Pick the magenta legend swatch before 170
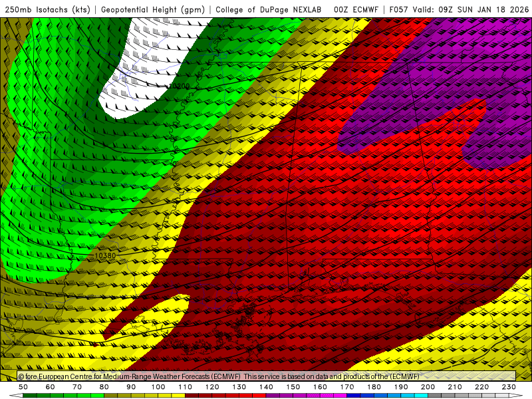The width and height of the screenshot is (532, 399). pyautogui.click(x=340, y=396)
